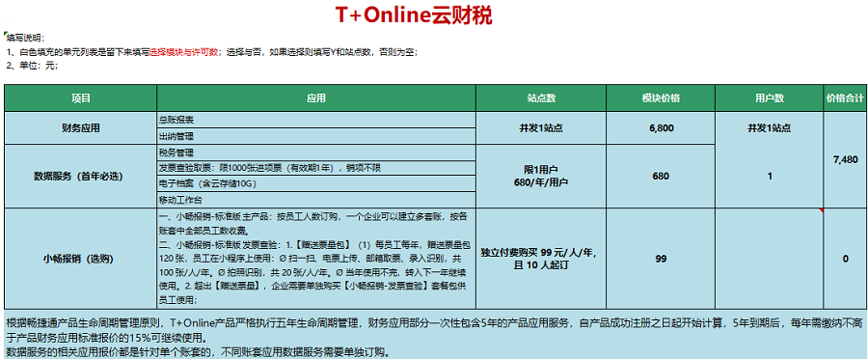Select the 税务管理 cell
This screenshot has height=359, width=868.
click(316, 152)
